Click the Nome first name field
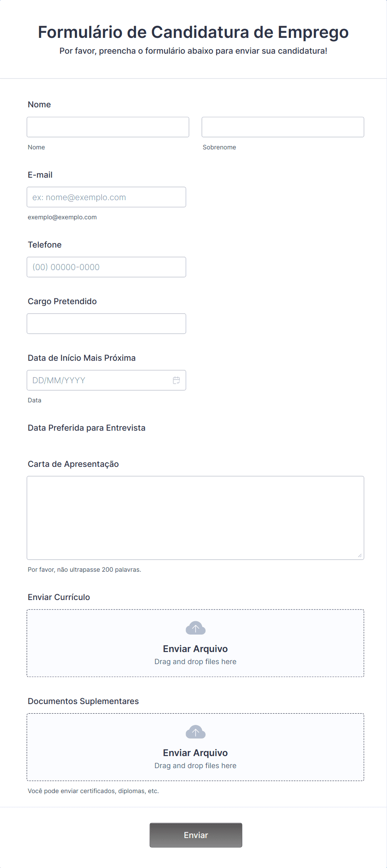This screenshot has width=387, height=868. (107, 127)
